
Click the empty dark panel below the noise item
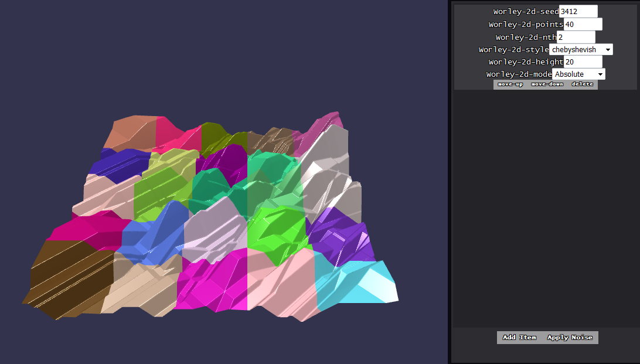pos(545,205)
